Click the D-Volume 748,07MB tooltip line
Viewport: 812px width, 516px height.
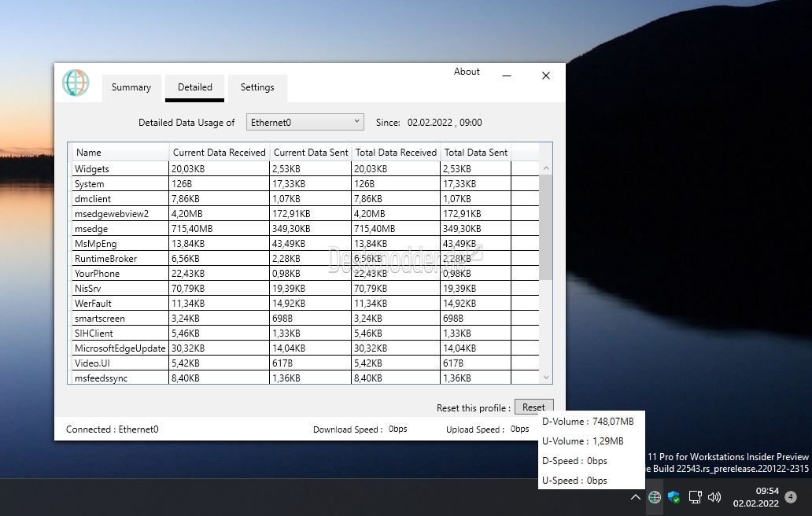click(588, 422)
